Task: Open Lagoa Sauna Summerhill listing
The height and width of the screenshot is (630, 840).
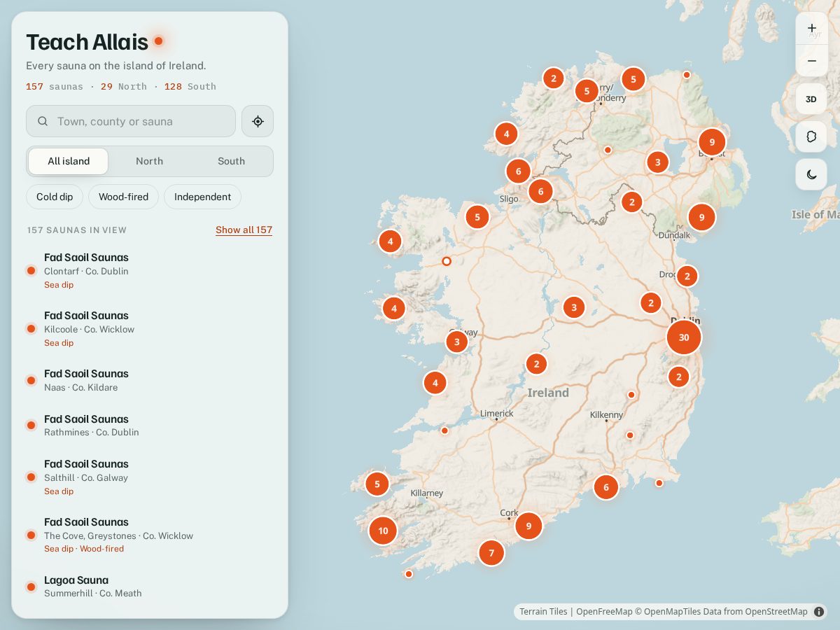Action: [150, 587]
